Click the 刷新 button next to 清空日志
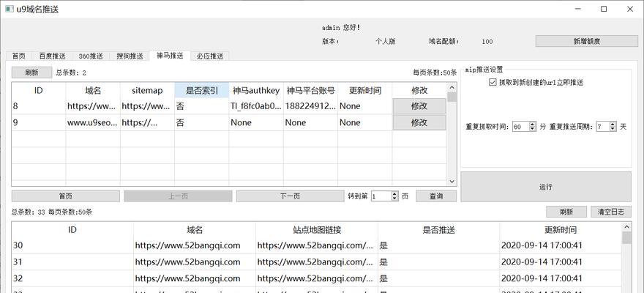Image resolution: width=644 pixels, height=293 pixels. 566,212
